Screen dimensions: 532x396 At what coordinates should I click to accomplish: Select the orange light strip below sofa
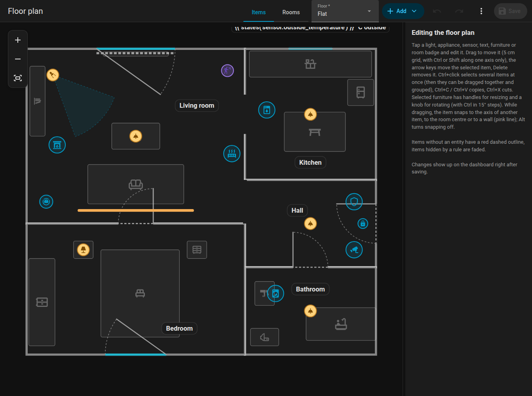point(136,211)
